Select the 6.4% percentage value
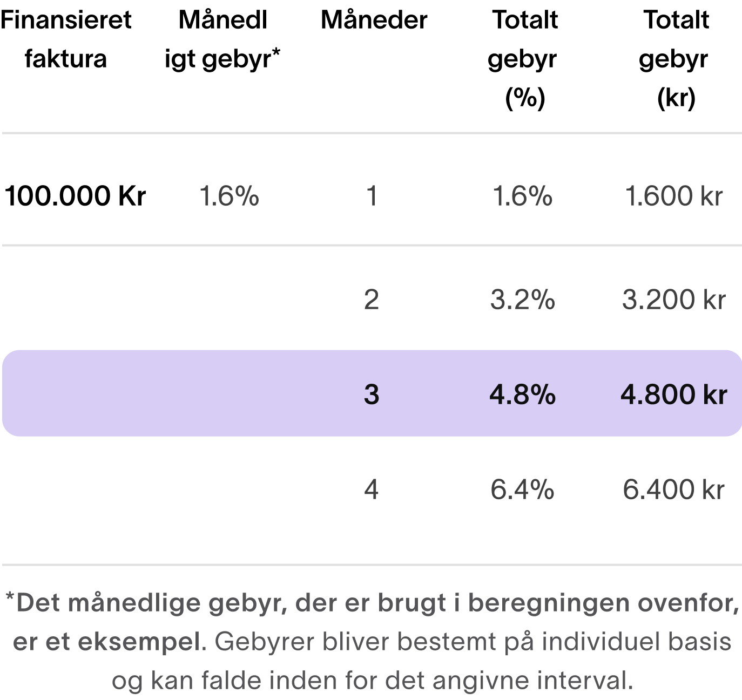Screen dimensions: 742x700 (522, 490)
